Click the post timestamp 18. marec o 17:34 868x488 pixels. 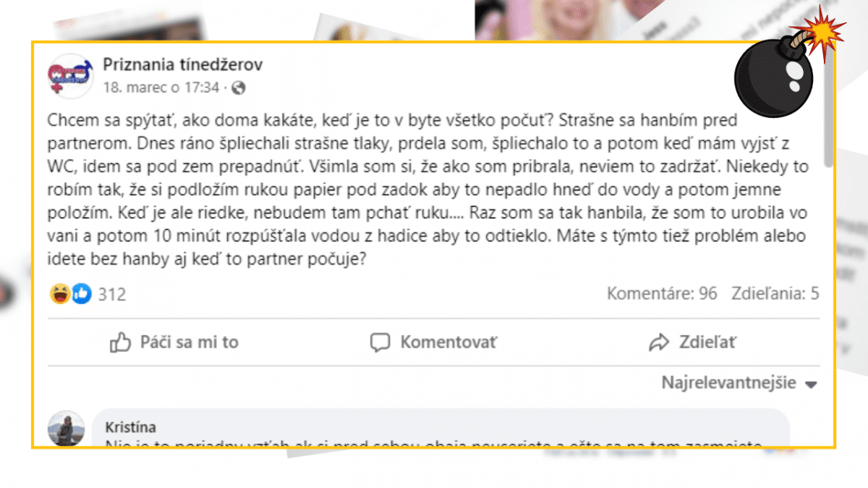coord(161,88)
